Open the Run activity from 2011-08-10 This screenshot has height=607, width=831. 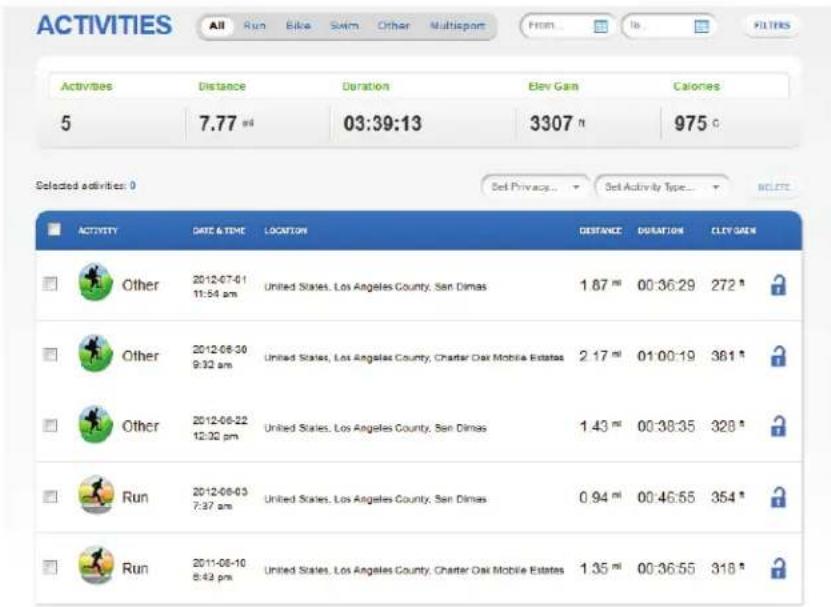tap(135, 568)
